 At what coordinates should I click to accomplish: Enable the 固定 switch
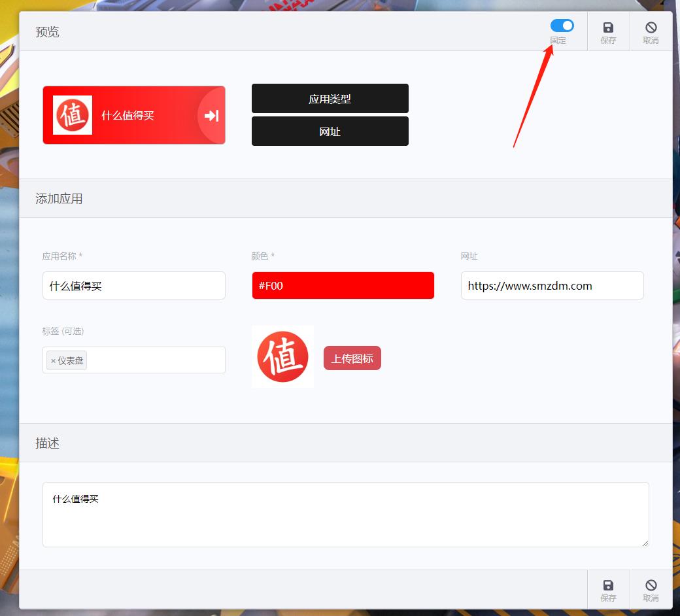[x=562, y=26]
